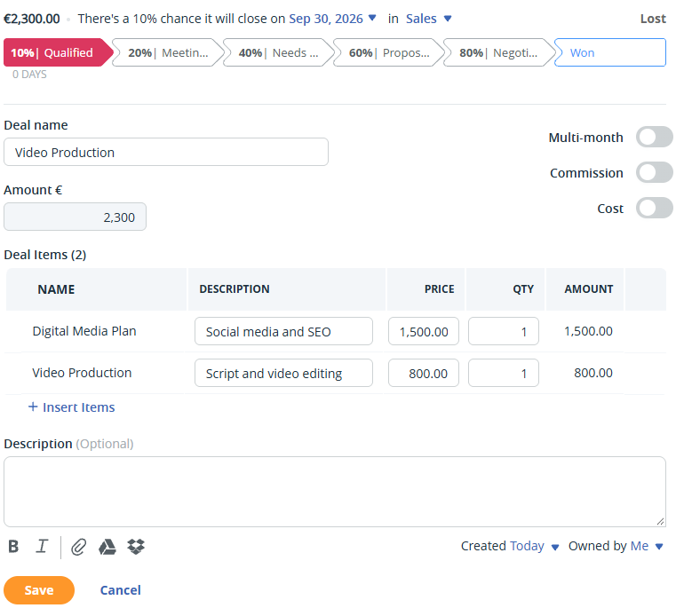This screenshot has height=616, width=676.
Task: Click the textarea resize handle corner
Action: point(660,521)
